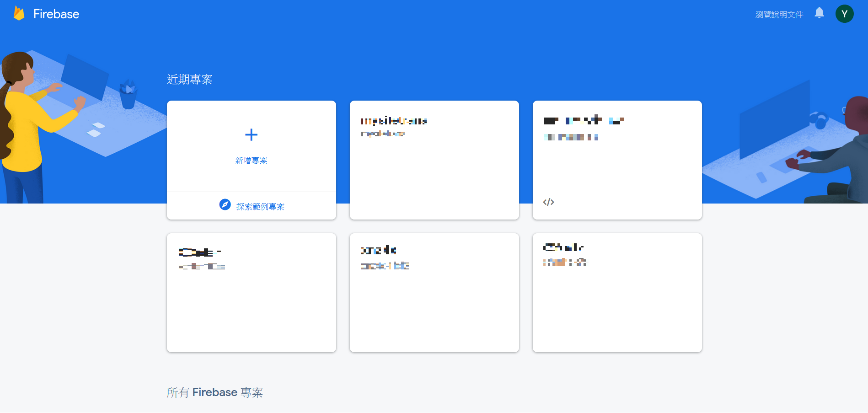This screenshot has height=413, width=868.
Task: Open the Firebase home text link
Action: coord(56,14)
